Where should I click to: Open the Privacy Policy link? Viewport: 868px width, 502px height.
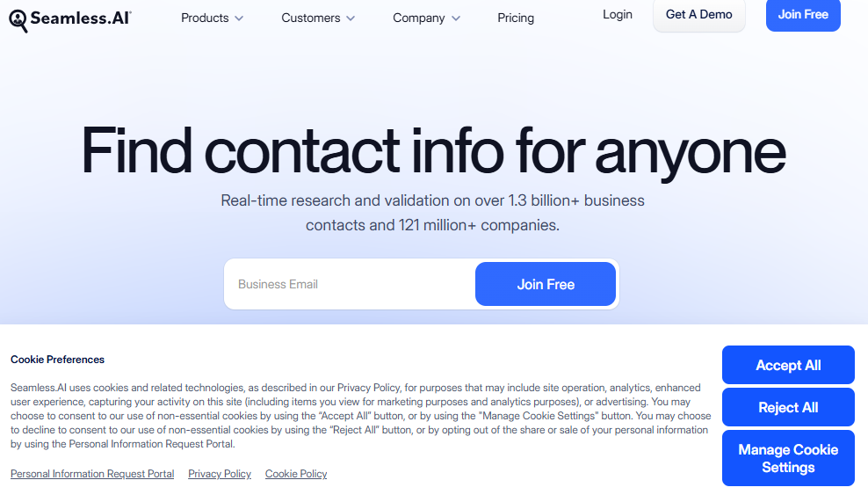pyautogui.click(x=220, y=474)
